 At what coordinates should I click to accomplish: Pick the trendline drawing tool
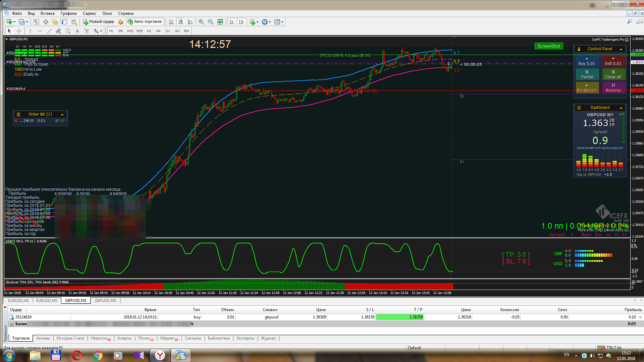click(x=49, y=31)
